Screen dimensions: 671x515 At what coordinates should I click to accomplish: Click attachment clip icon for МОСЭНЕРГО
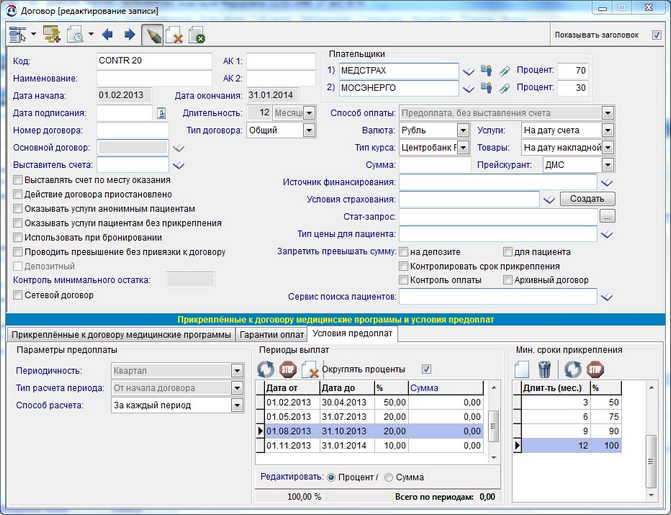point(505,88)
